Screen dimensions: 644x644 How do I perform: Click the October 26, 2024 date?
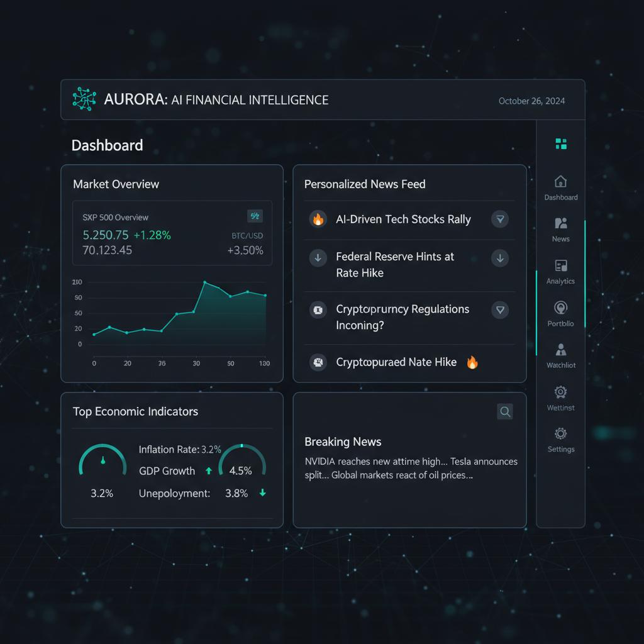(x=531, y=101)
